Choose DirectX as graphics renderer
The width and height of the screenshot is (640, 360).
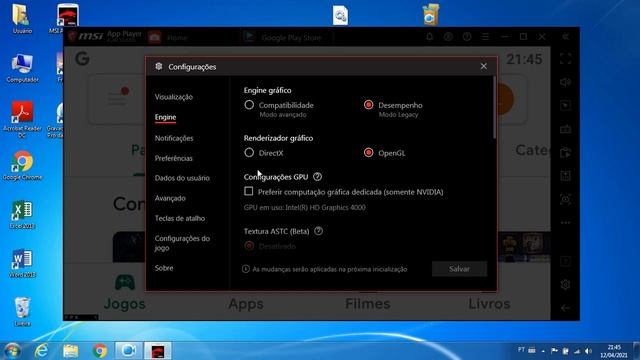(249, 153)
